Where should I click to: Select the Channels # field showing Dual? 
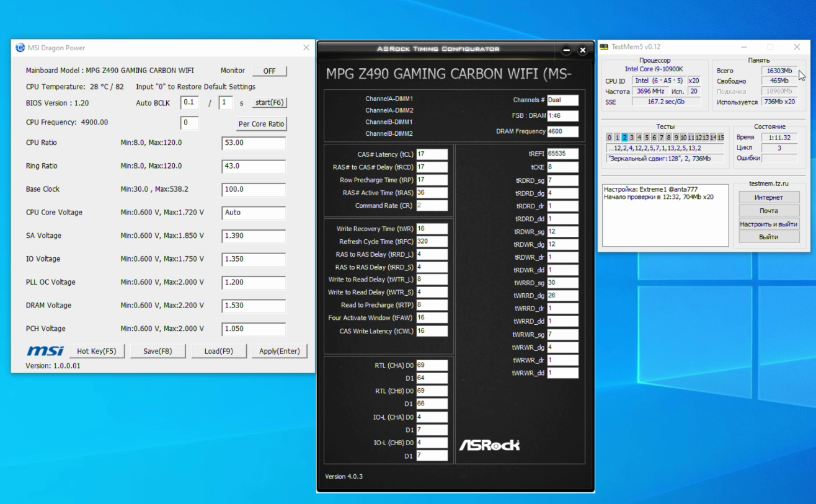click(x=562, y=100)
